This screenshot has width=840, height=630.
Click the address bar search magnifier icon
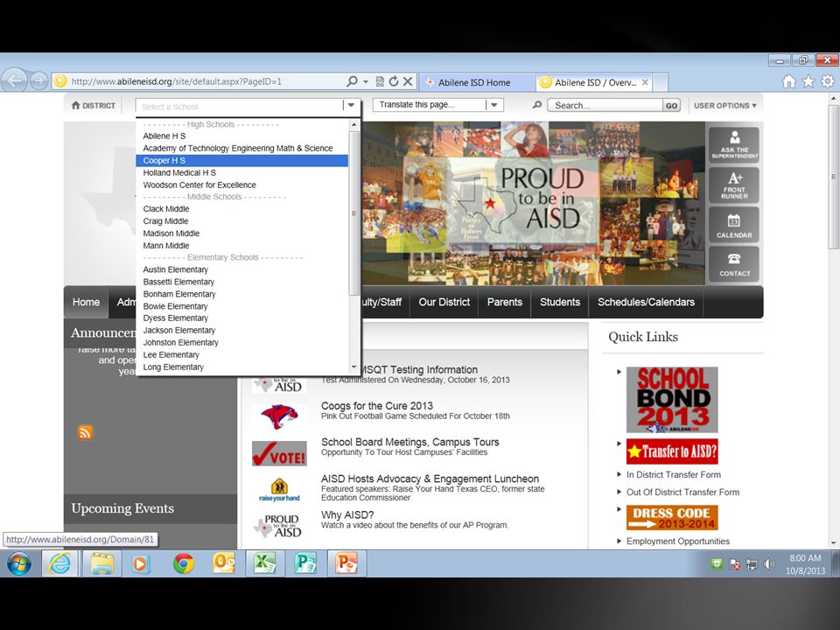click(352, 81)
